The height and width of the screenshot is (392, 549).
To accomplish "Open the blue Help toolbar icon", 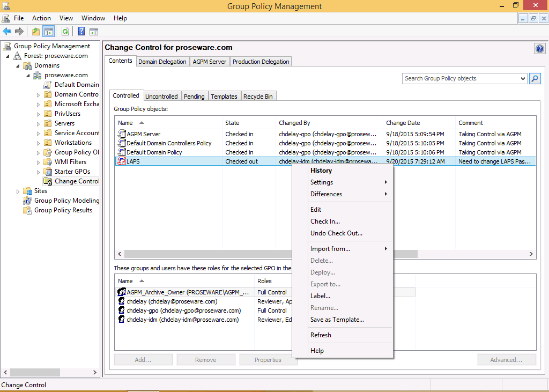I will pyautogui.click(x=81, y=32).
